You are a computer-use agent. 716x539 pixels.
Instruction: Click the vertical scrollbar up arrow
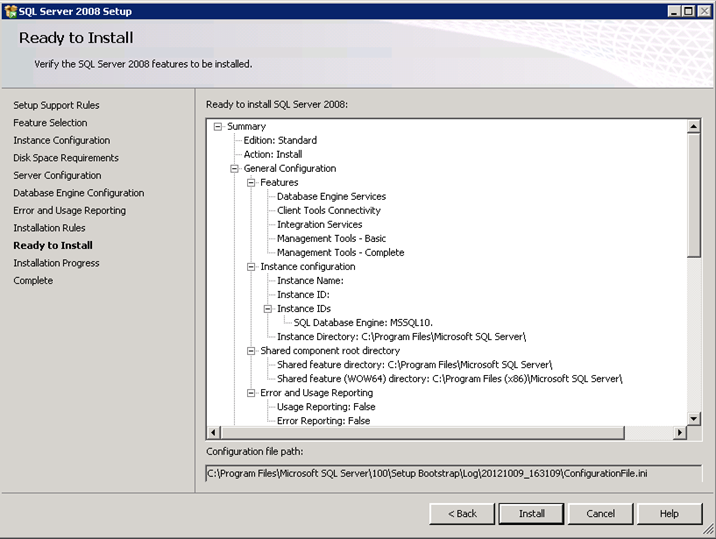(x=694, y=126)
